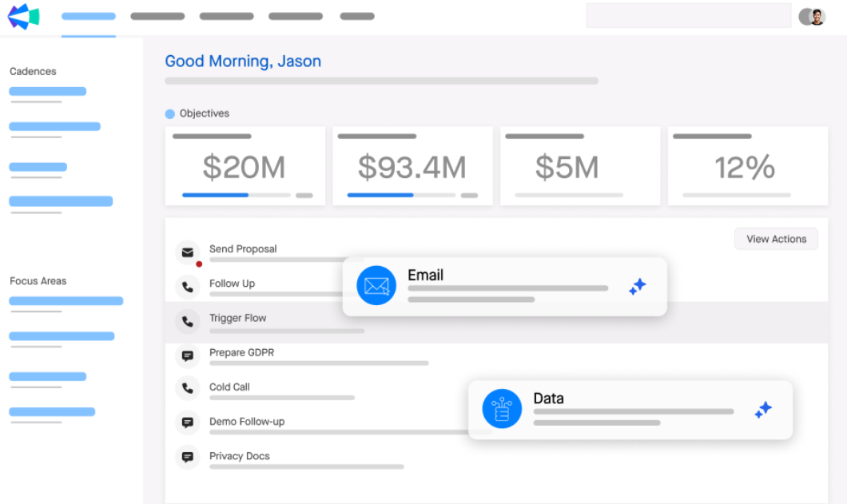Click the phone icon beside Cold Call
Screen dimensions: 847x504
188,388
